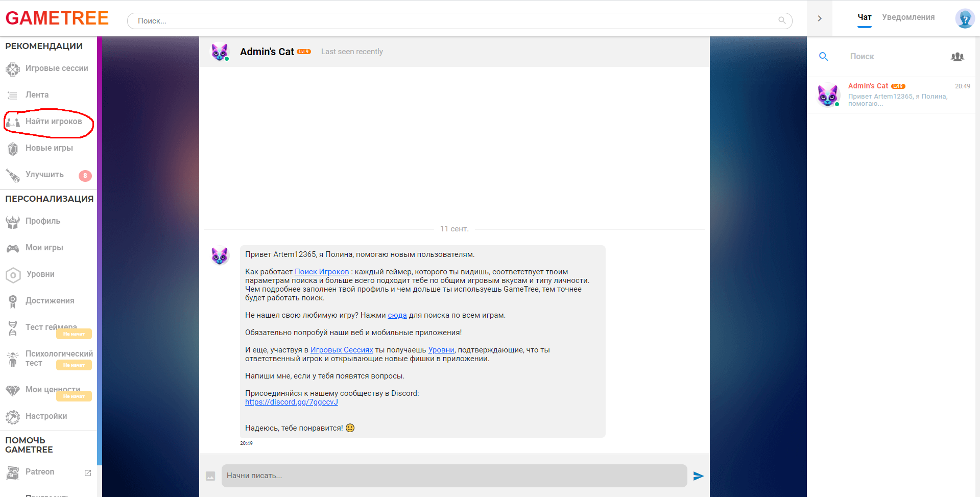The image size is (980, 497).
Task: Open the Найти игроков menu item
Action: 53,122
